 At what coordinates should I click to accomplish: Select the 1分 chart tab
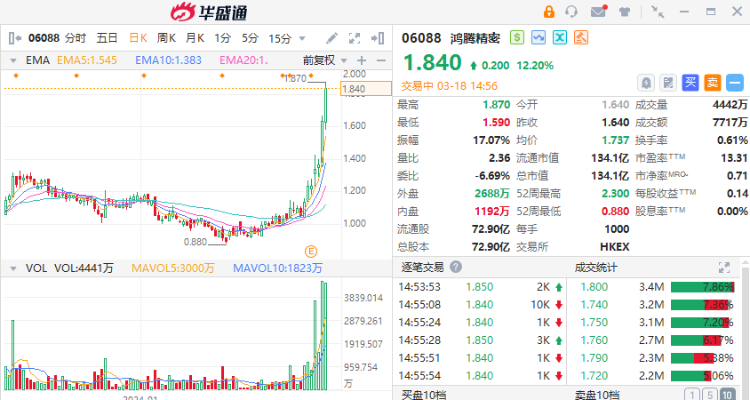(x=222, y=38)
